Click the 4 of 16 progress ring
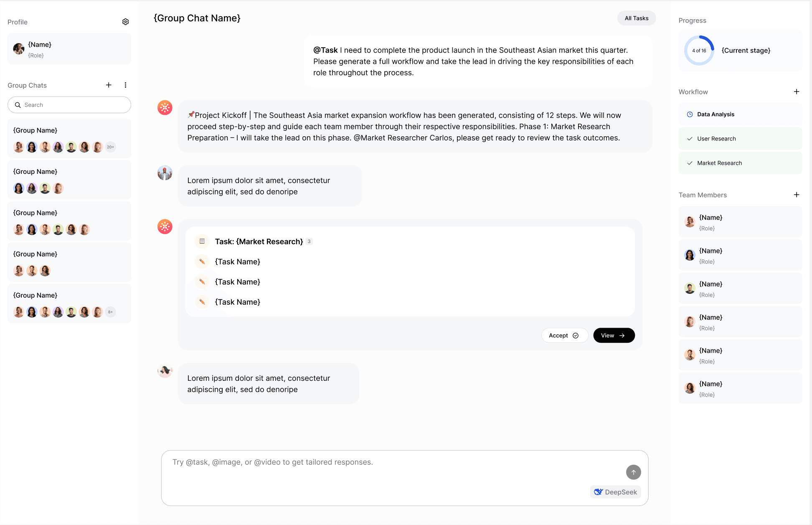The image size is (812, 525). pos(699,51)
